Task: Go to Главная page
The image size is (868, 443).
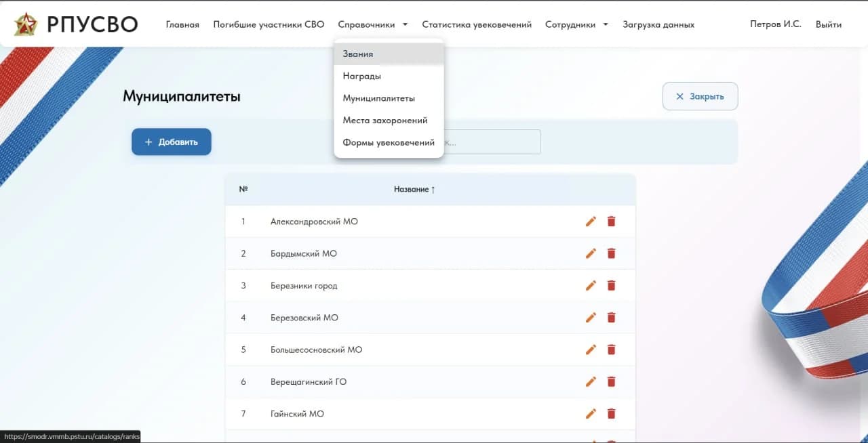Action: pyautogui.click(x=182, y=24)
